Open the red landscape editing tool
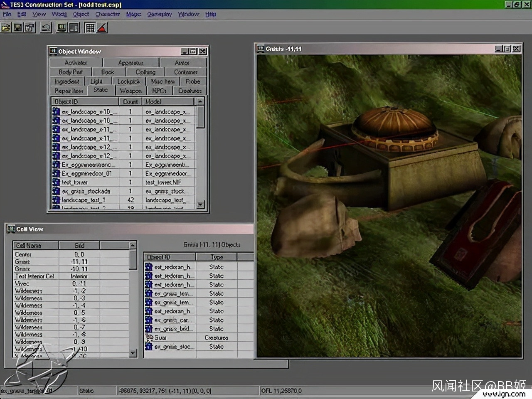532x399 pixels. [102, 28]
